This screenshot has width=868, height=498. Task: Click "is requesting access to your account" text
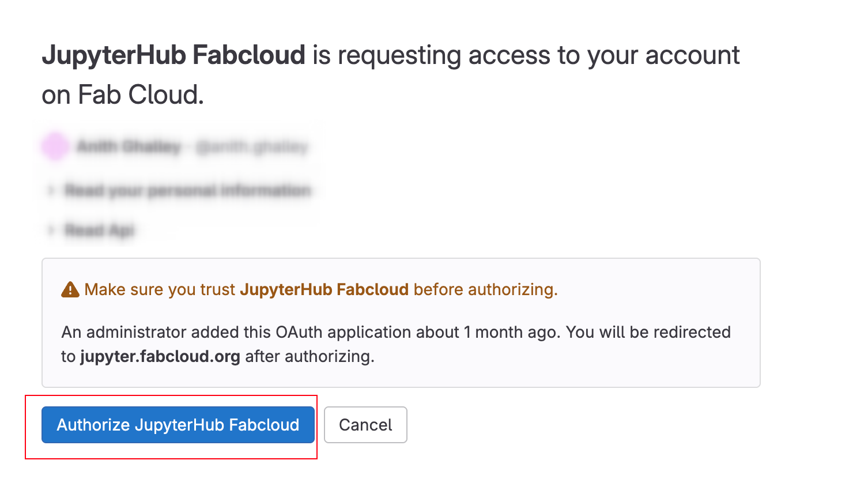tap(526, 55)
